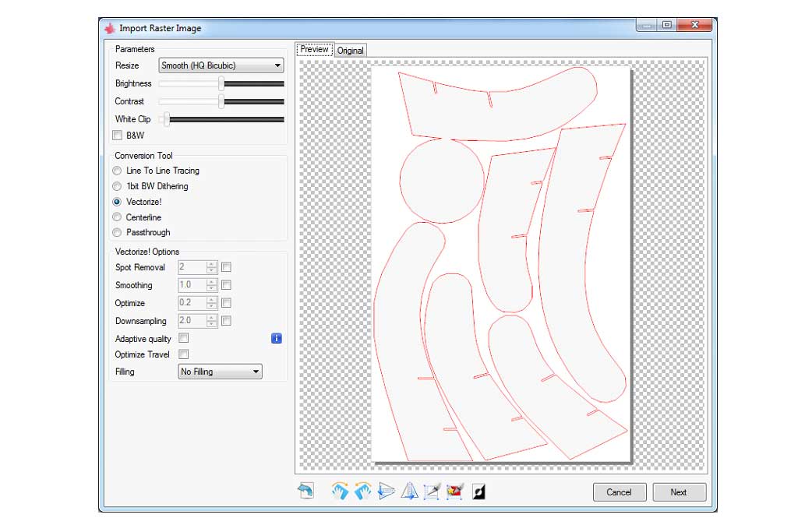Open the Filling dropdown
Viewport: 798px width, 532px height.
click(219, 372)
